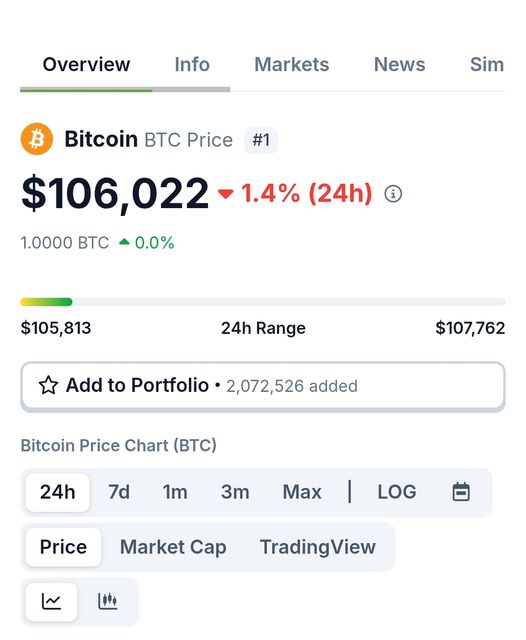
Task: Open the Markets tab
Action: click(291, 64)
